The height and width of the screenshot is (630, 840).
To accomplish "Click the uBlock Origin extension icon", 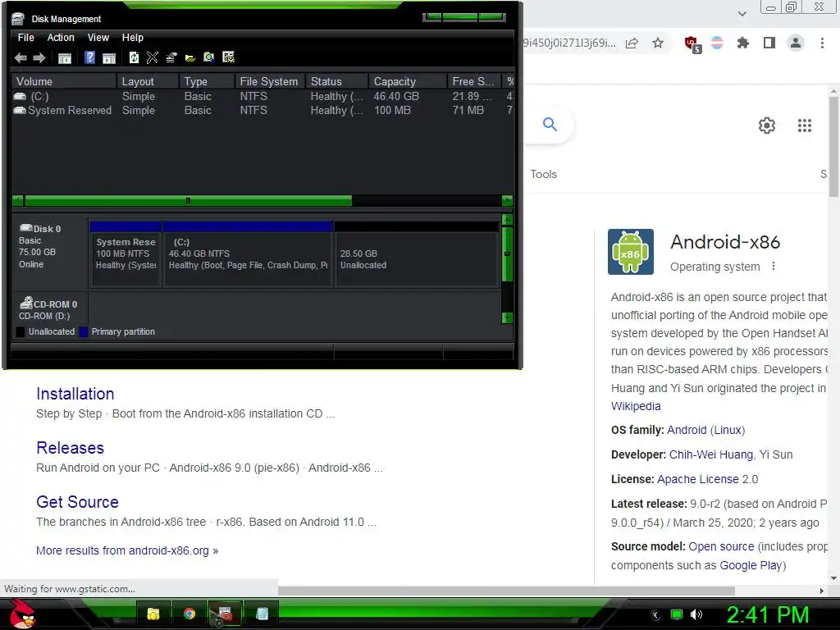I will point(692,43).
